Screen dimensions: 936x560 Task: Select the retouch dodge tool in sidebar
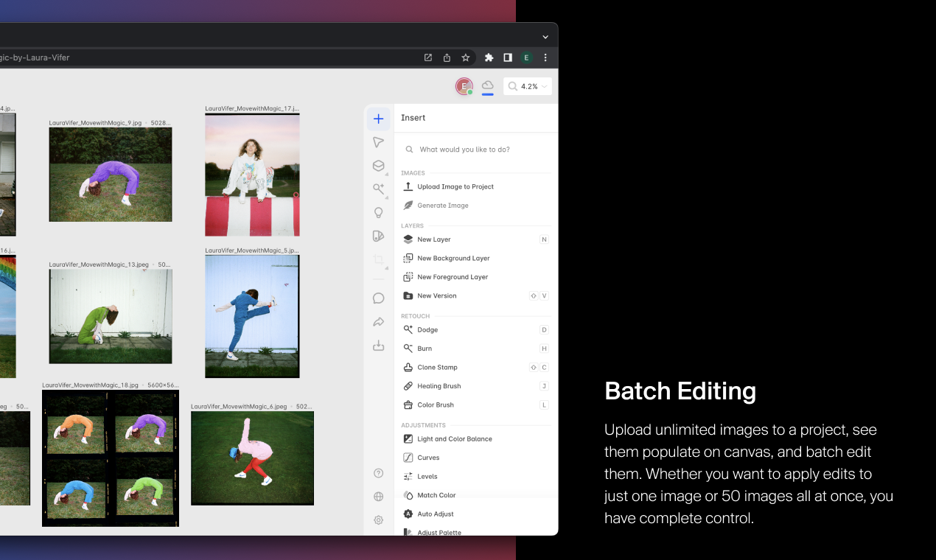click(x=378, y=189)
